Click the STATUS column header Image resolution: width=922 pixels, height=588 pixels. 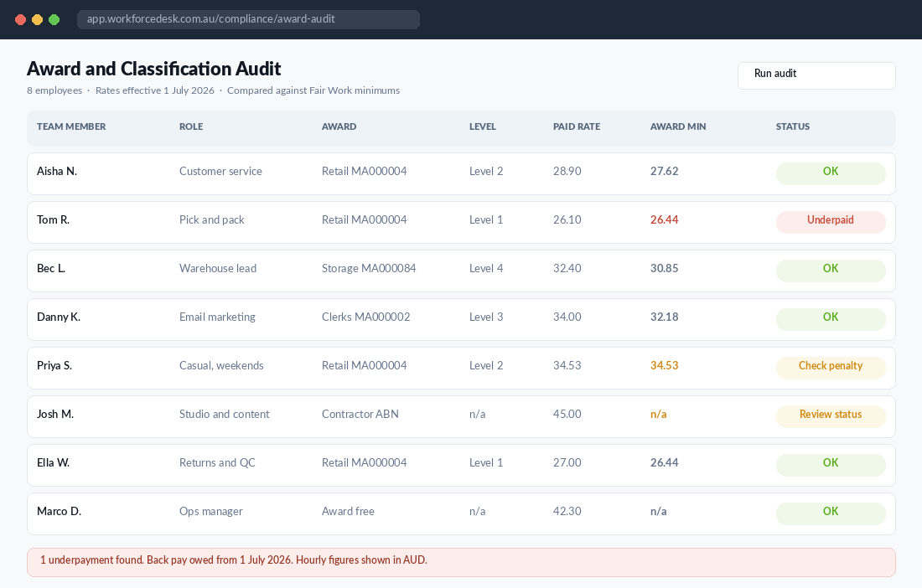coord(793,126)
